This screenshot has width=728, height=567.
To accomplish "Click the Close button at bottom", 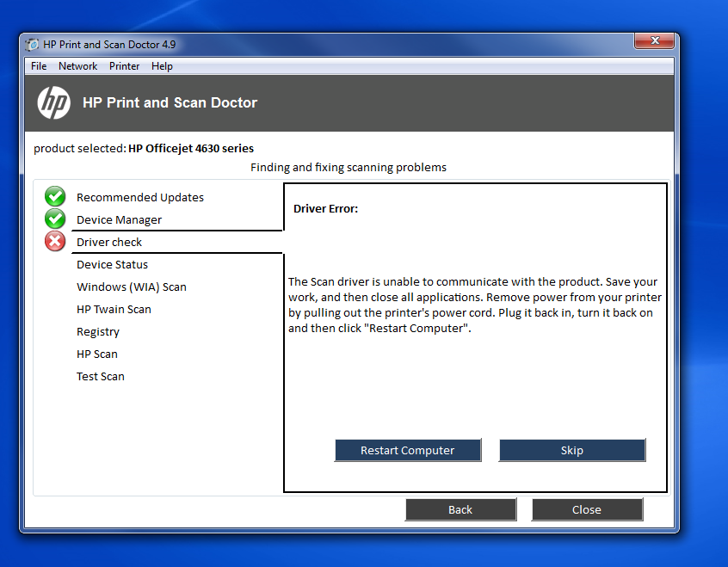I will click(587, 509).
